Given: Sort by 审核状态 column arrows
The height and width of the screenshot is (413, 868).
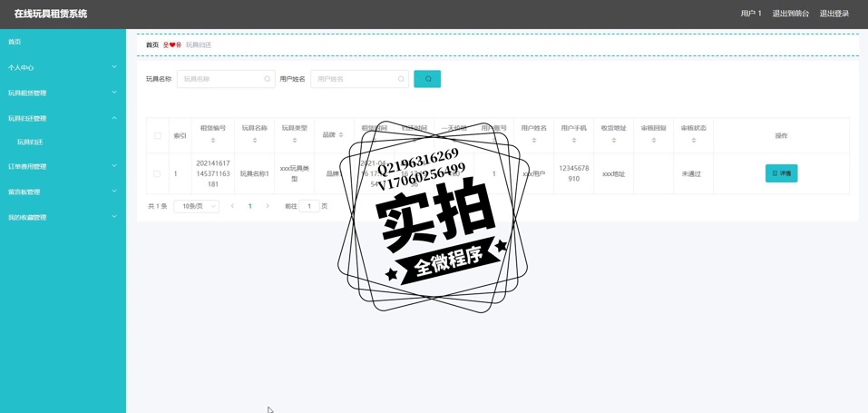Looking at the screenshot, I should coord(693,141).
